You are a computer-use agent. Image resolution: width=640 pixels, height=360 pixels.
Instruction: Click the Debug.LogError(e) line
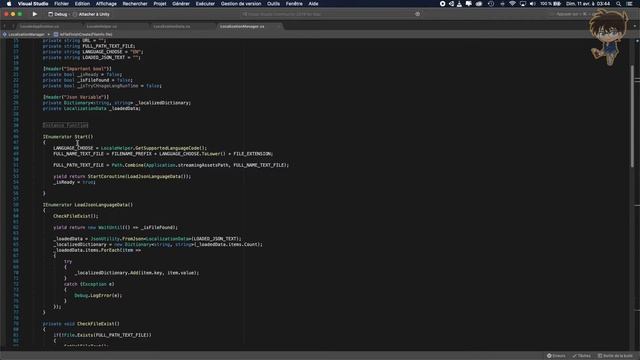[x=98, y=296]
